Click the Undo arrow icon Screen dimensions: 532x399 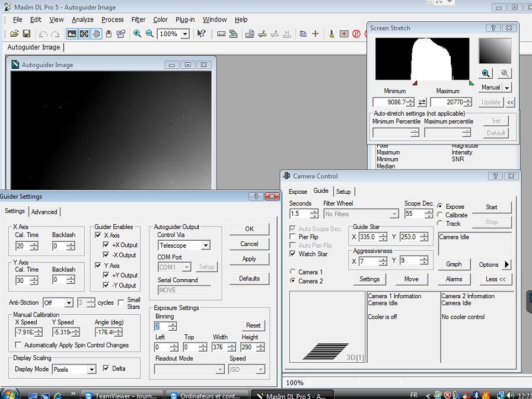(x=43, y=34)
